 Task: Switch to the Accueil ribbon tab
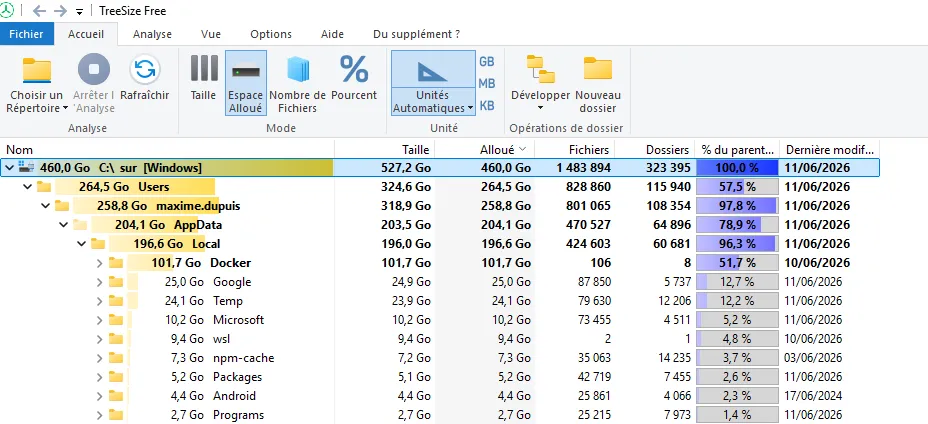86,34
